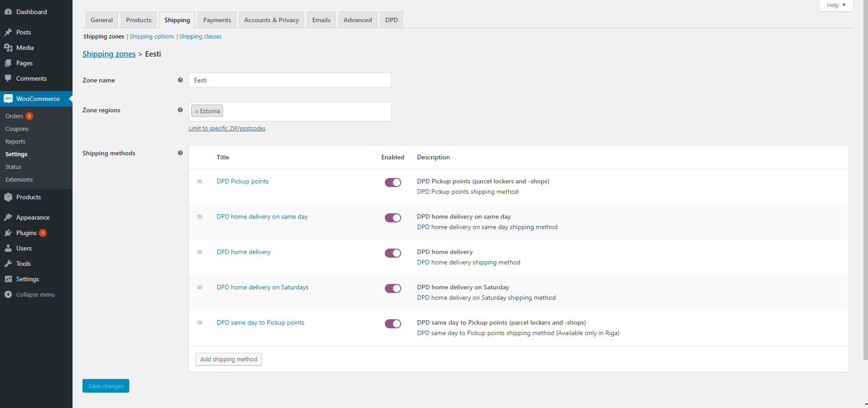Click drag handle for DPD home delivery on Saturdays
Screen dimensions: 868x408
(x=199, y=287)
